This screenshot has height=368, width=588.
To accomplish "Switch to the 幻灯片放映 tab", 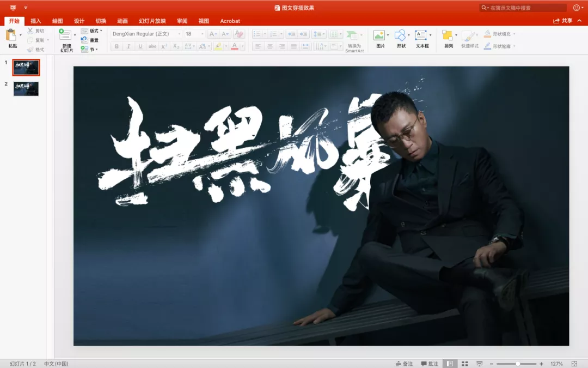I will pos(152,21).
